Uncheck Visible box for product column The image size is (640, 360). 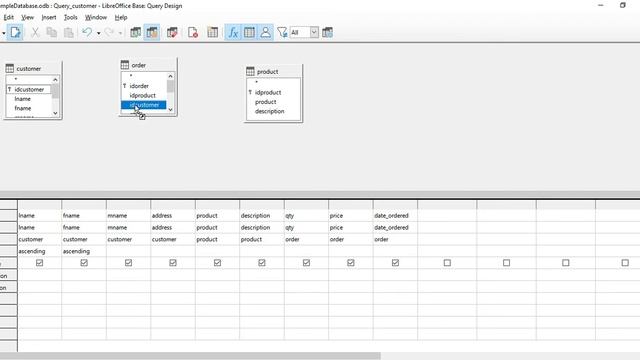pos(218,263)
